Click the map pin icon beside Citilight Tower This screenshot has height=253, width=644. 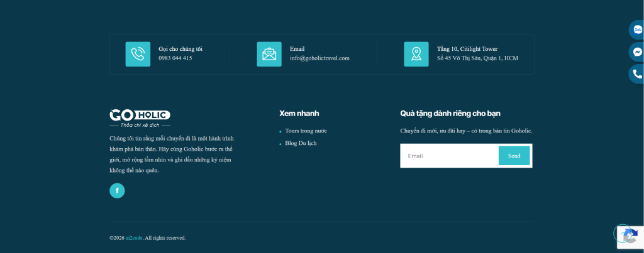416,54
